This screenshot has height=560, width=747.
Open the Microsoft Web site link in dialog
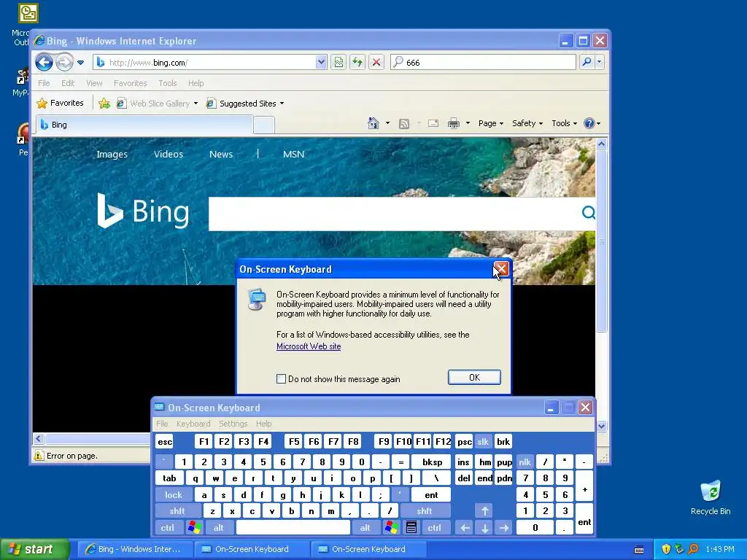[309, 346]
